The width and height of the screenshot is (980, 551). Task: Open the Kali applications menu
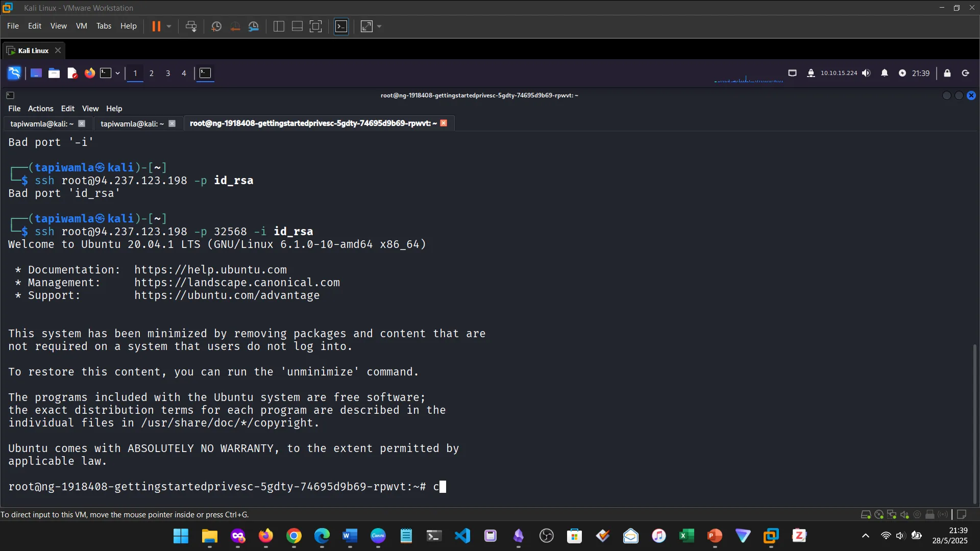pyautogui.click(x=13, y=73)
